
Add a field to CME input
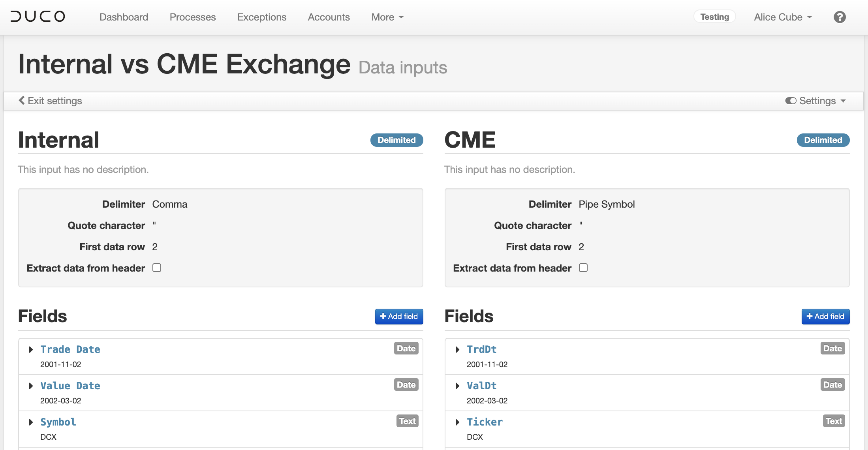coord(825,316)
